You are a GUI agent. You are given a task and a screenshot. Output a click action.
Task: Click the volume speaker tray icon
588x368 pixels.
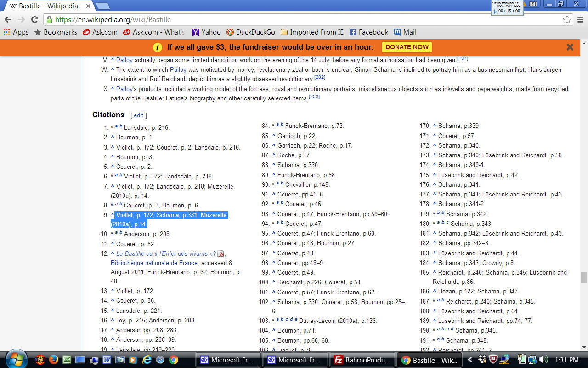[543, 360]
